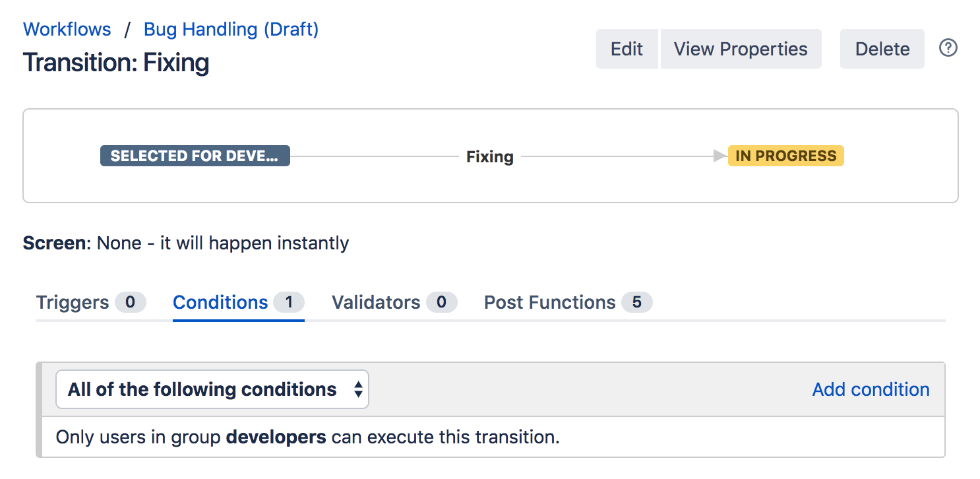
Task: Click the Fixing label in the diagram
Action: pyautogui.click(x=489, y=157)
